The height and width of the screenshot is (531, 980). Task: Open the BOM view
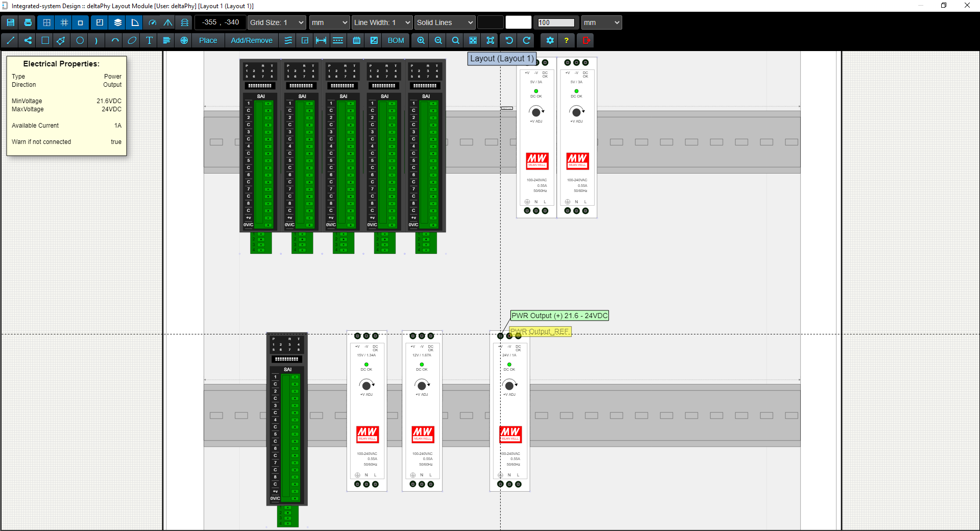[396, 40]
